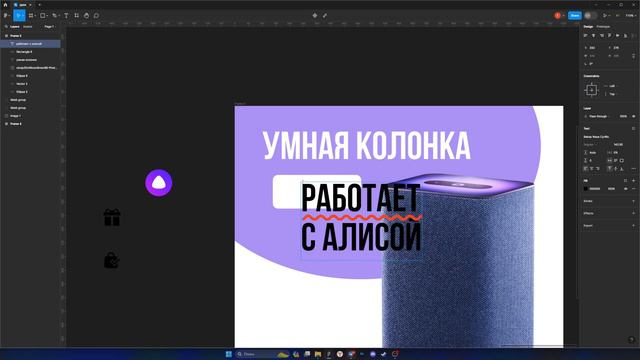
Task: Select the Comment tool
Action: 96,16
